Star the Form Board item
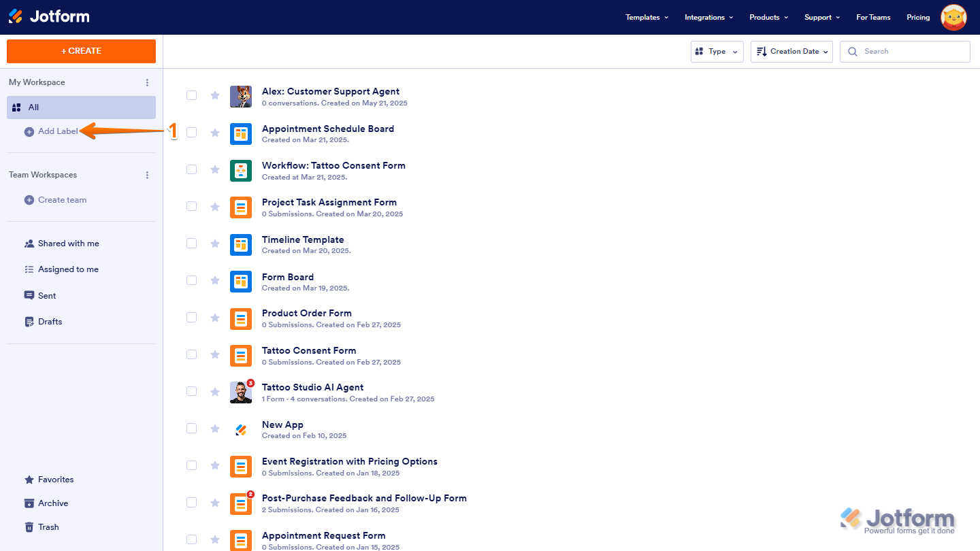980x551 pixels. coord(215,280)
